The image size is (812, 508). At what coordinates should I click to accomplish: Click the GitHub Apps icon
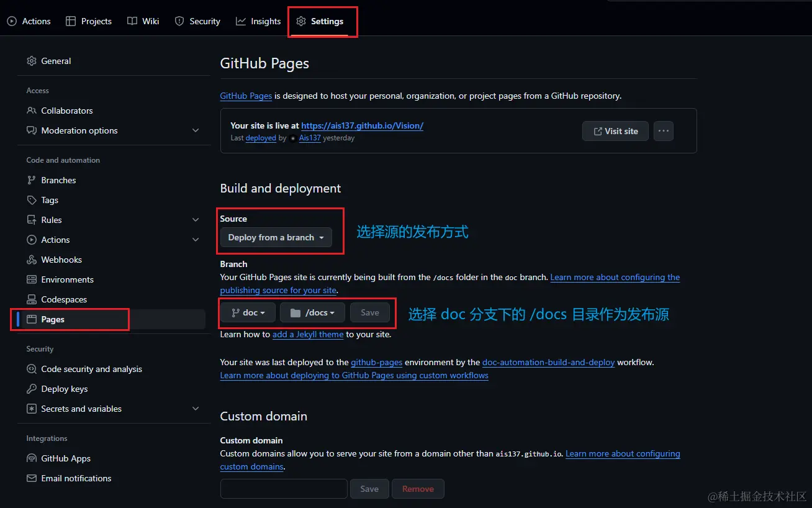[32, 458]
